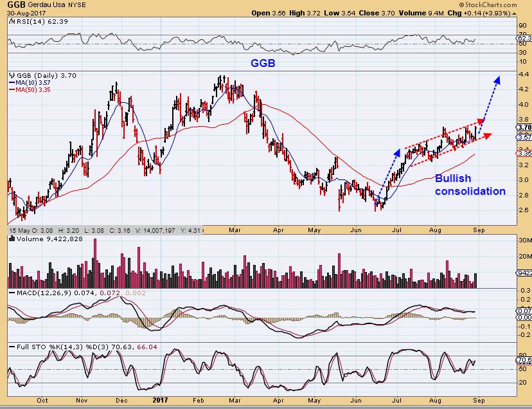Click the green up arrow after Chg value

point(515,14)
